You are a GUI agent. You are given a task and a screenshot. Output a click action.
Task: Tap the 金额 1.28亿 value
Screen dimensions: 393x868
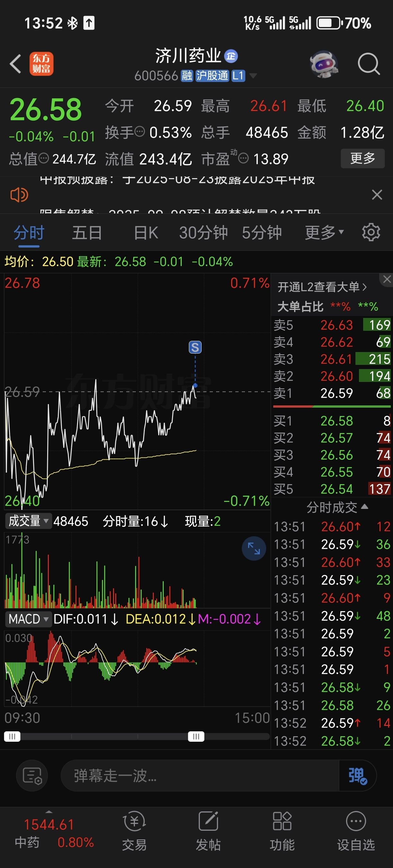[x=362, y=132]
